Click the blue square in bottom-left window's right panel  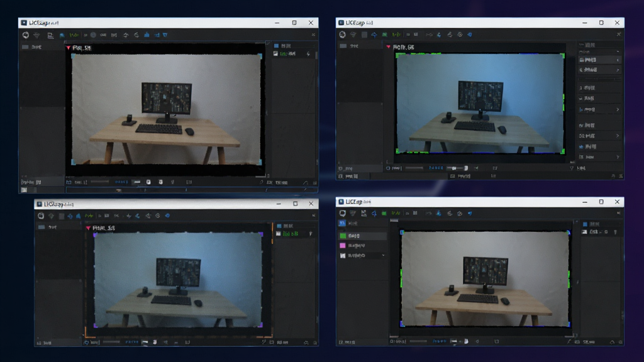(x=279, y=226)
